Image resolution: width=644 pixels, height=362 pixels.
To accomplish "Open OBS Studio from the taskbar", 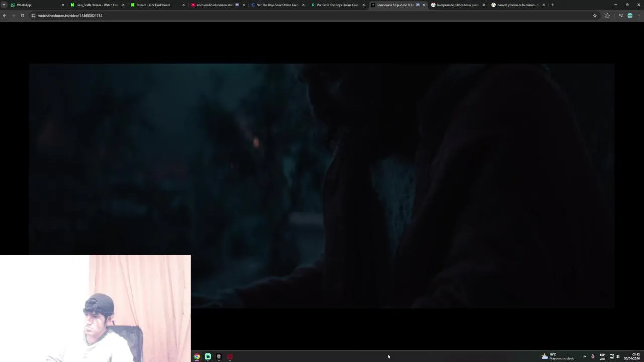I will point(219,356).
